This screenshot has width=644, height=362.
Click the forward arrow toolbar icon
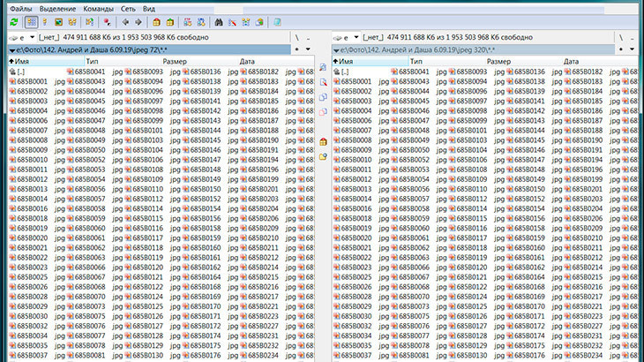138,21
